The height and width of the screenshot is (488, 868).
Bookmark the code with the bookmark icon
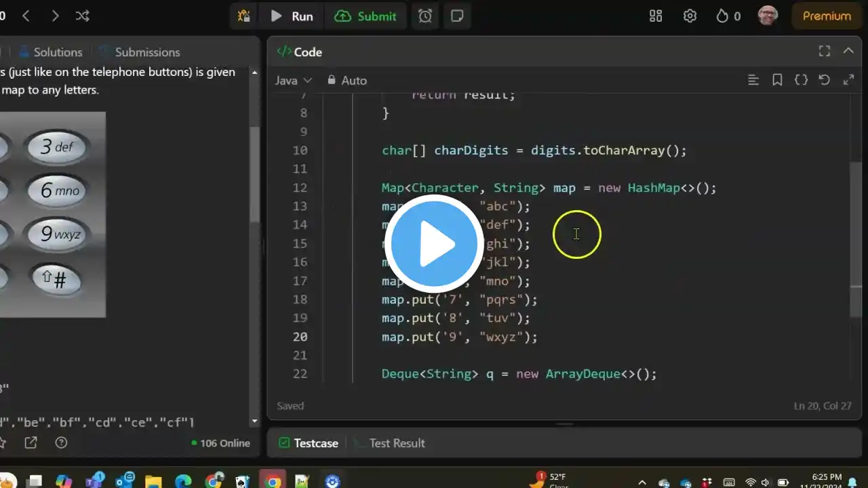777,80
